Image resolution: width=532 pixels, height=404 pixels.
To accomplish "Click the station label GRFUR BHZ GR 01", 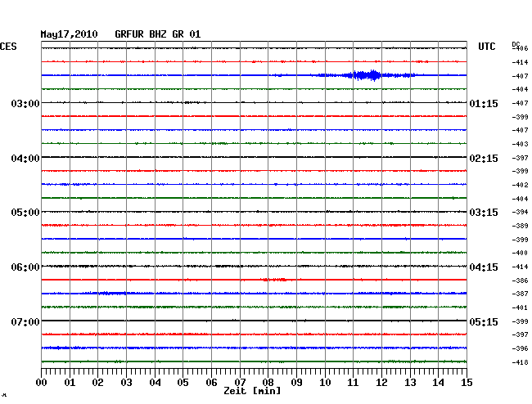I will [158, 34].
